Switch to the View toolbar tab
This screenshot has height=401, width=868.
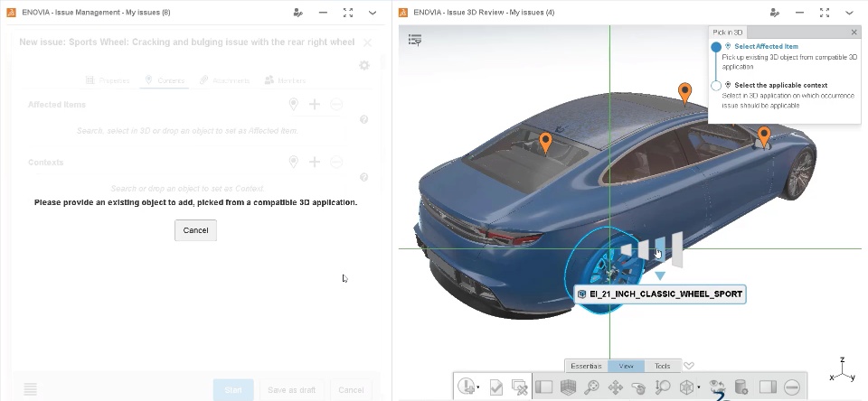click(626, 366)
